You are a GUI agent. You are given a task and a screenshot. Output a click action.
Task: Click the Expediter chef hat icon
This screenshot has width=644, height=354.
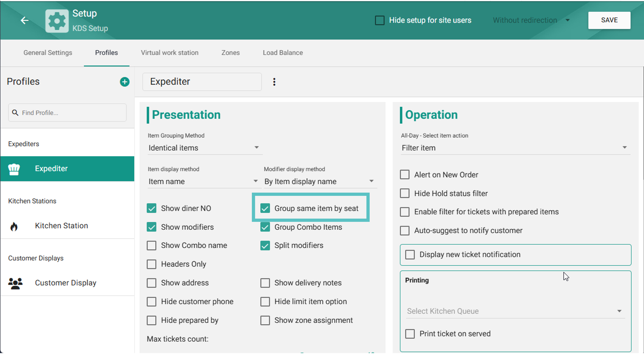click(14, 169)
